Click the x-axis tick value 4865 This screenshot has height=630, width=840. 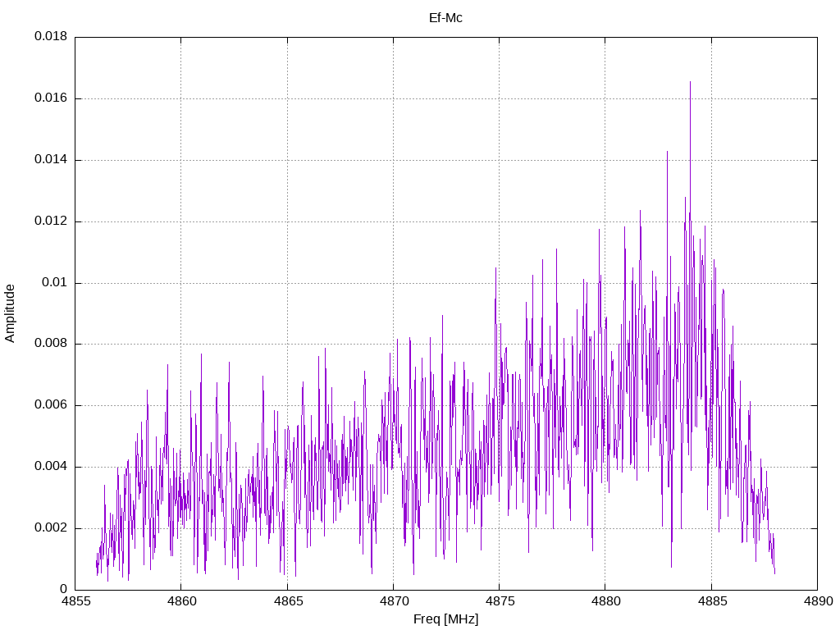[x=287, y=601]
